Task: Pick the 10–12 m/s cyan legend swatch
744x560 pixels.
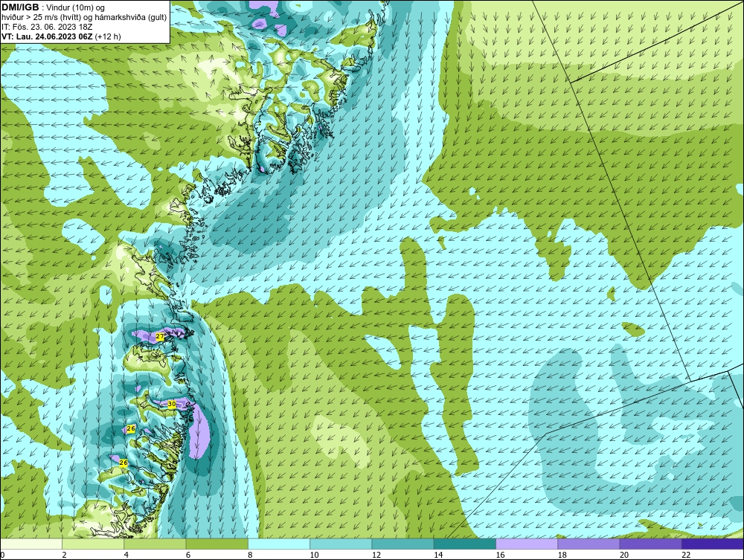Action: pyautogui.click(x=341, y=544)
